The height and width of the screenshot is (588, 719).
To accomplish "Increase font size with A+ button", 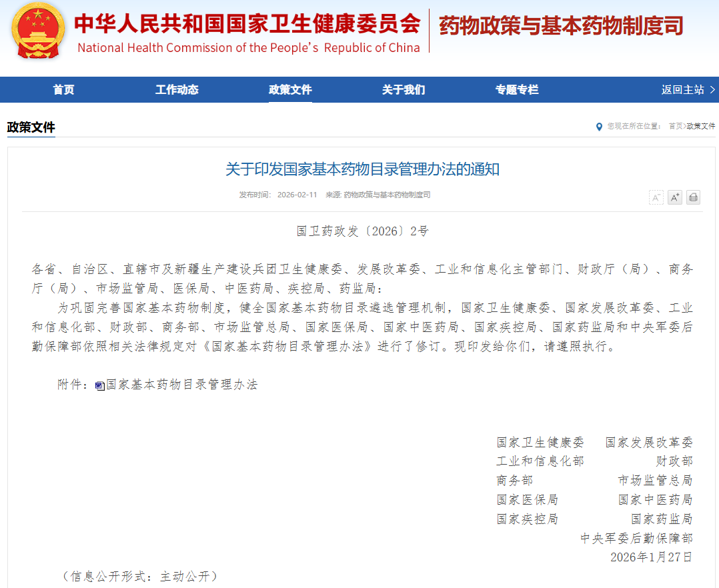I will (675, 197).
